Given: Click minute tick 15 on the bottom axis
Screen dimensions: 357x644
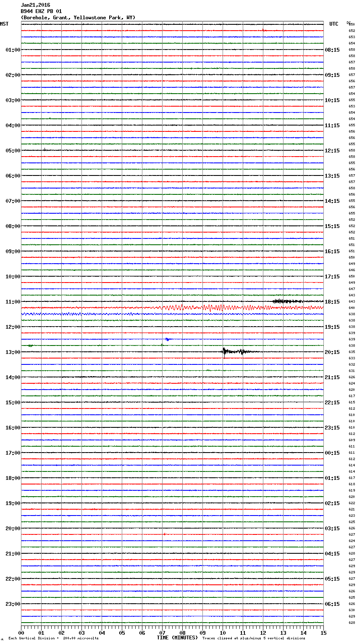Looking at the screenshot, I should pyautogui.click(x=323, y=633).
